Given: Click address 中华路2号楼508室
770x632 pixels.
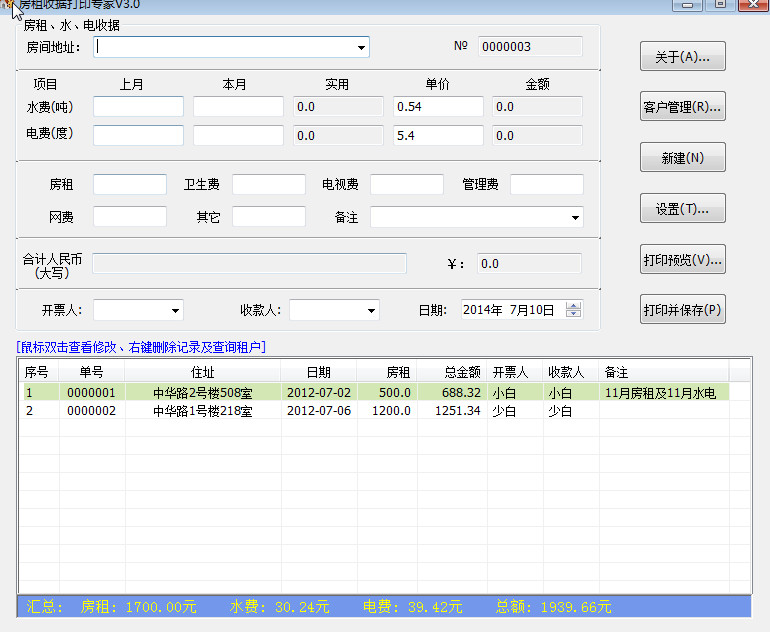Looking at the screenshot, I should point(203,393).
